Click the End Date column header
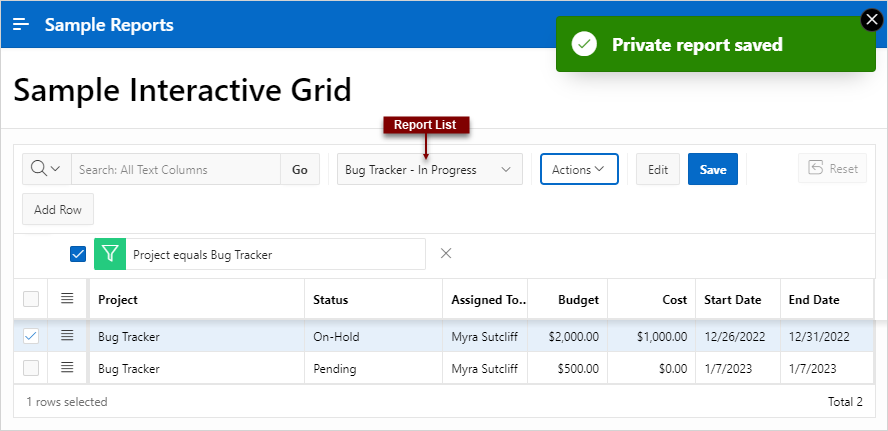Viewport: 888px width, 431px height. click(827, 300)
